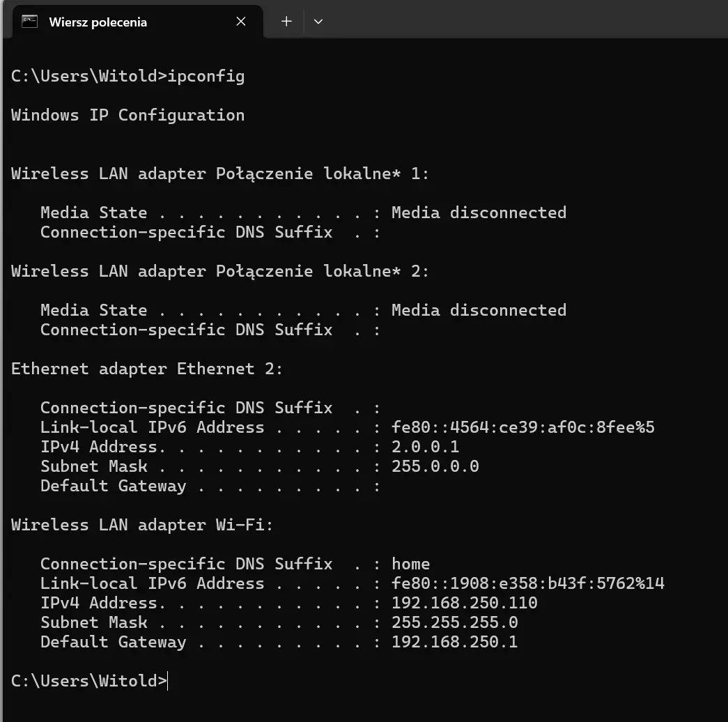Click the Default Gateway 192.168.250.1
Screen dimensions: 728x722
pos(455,642)
